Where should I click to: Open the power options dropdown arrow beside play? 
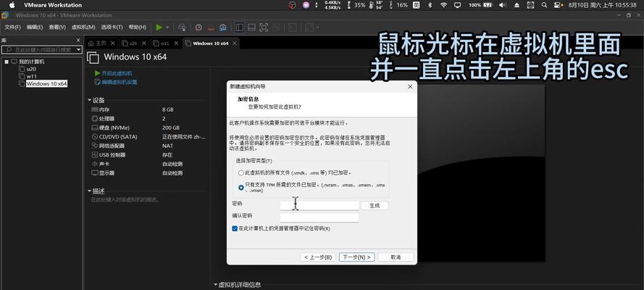click(x=167, y=28)
